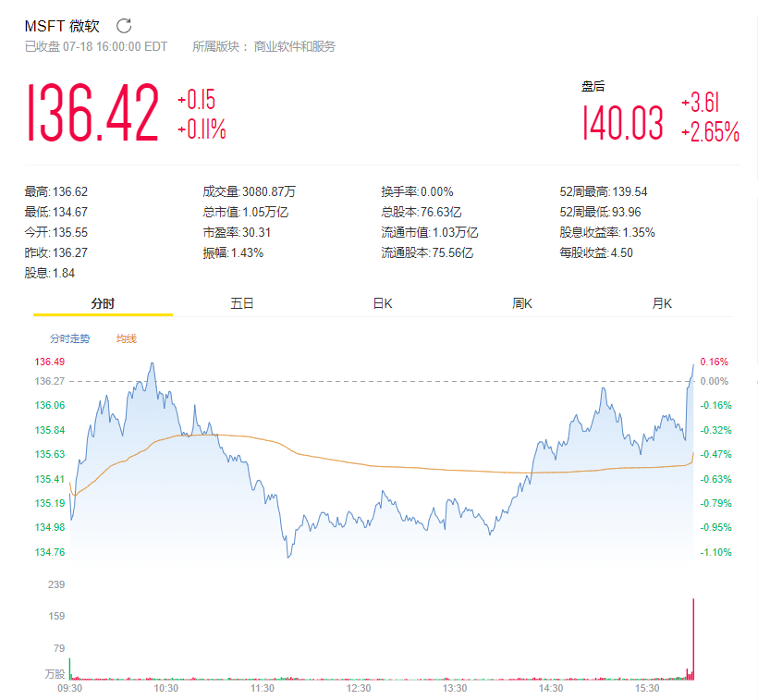Screen dimensions: 758x700
Task: Click the 总股本: 76.63亿 value
Action: (x=422, y=213)
